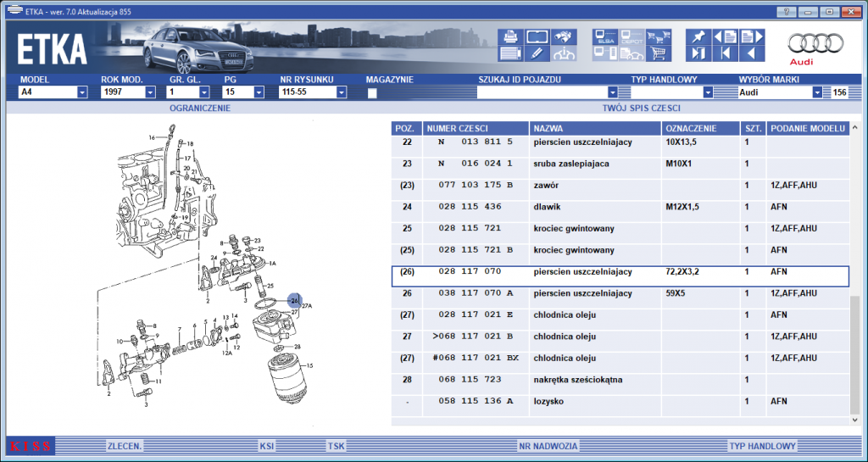Image resolution: width=868 pixels, height=462 pixels.
Task: Click the OZNACZENIE column header
Action: pos(701,128)
